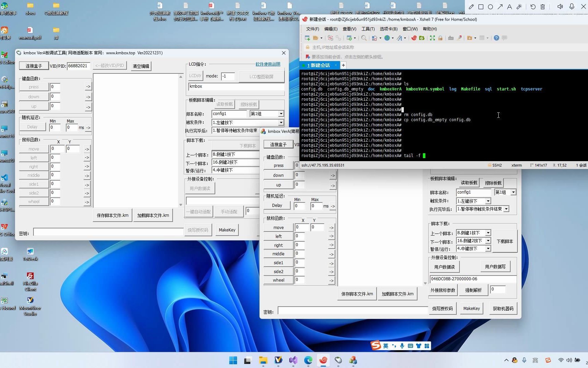Open Microsoft Edge from the taskbar
588x368 pixels.
[x=308, y=360]
